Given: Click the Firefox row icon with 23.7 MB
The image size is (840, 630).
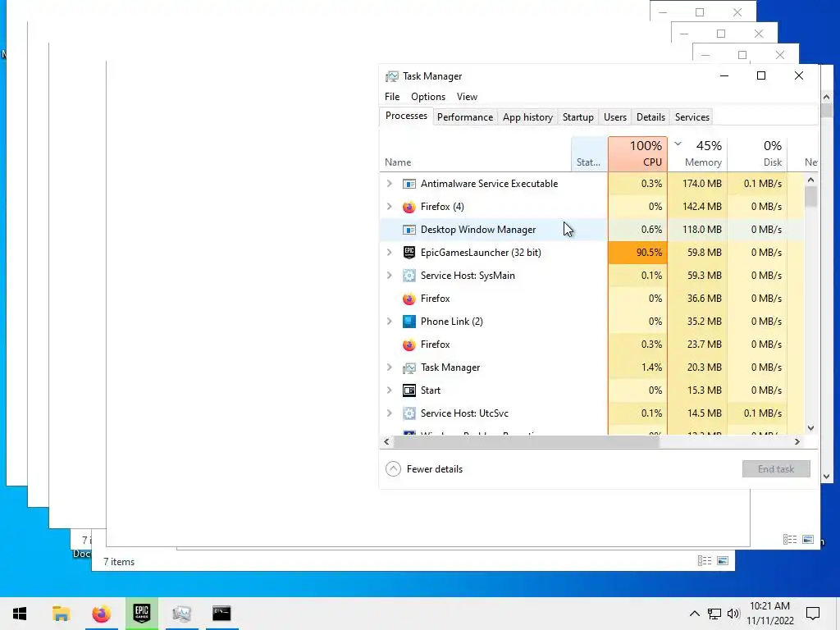Looking at the screenshot, I should 409,345.
